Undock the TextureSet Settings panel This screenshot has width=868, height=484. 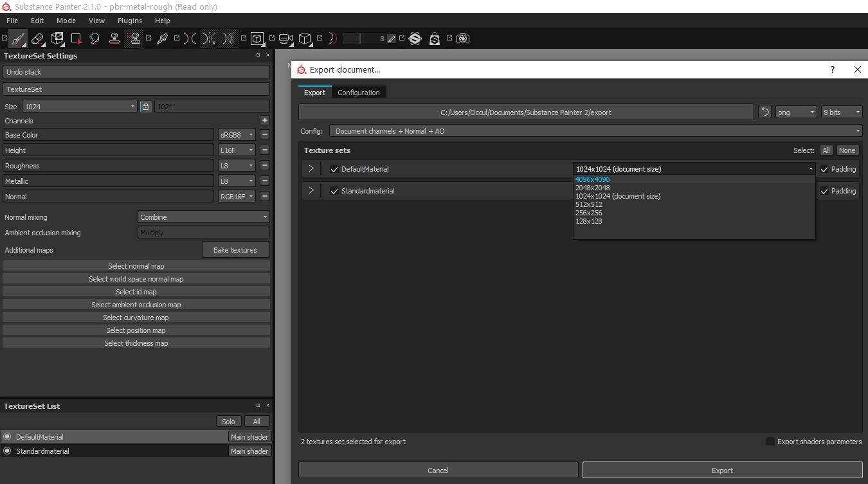[258, 55]
